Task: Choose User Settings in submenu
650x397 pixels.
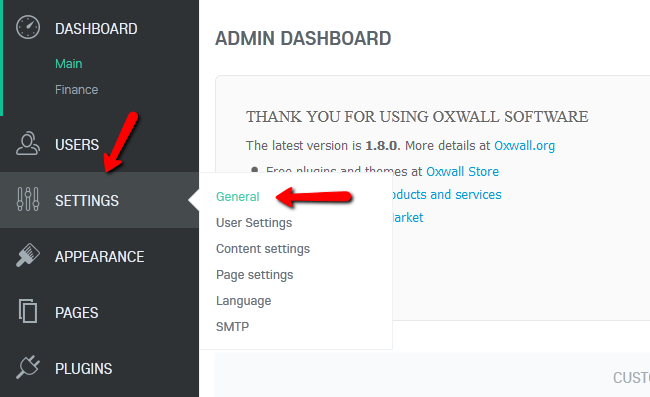Action: click(254, 223)
